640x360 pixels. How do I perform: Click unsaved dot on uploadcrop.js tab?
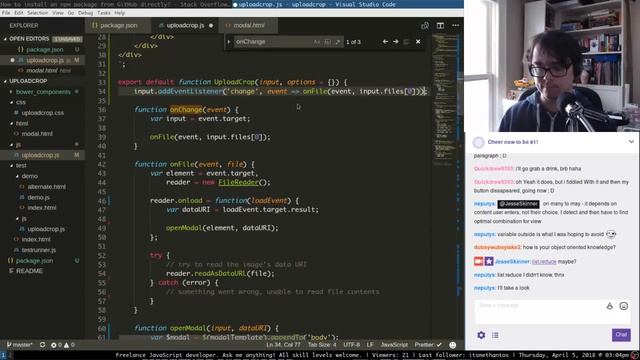coord(211,26)
